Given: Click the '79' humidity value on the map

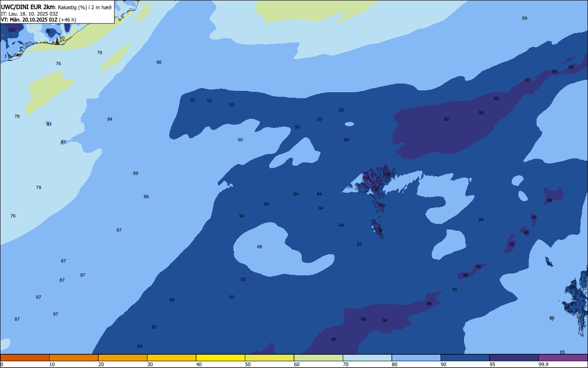Looking at the screenshot, I should (x=39, y=188).
